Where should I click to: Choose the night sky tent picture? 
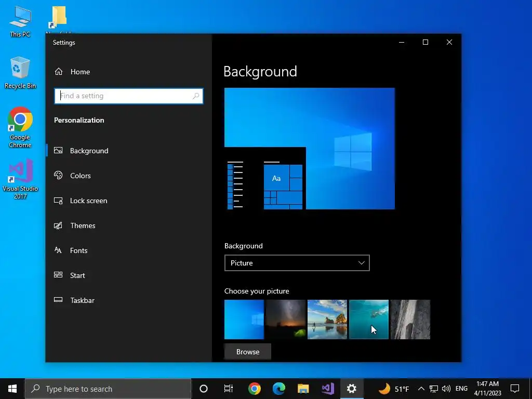286,320
